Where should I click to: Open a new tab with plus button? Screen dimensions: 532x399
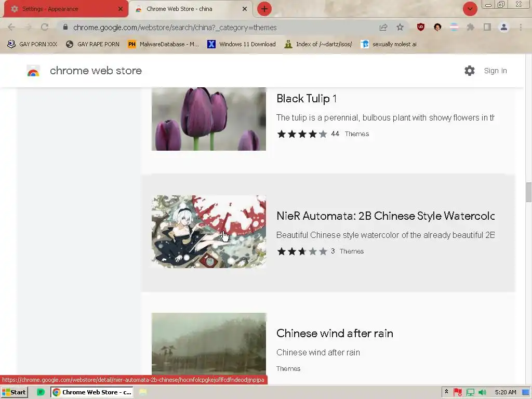264,9
